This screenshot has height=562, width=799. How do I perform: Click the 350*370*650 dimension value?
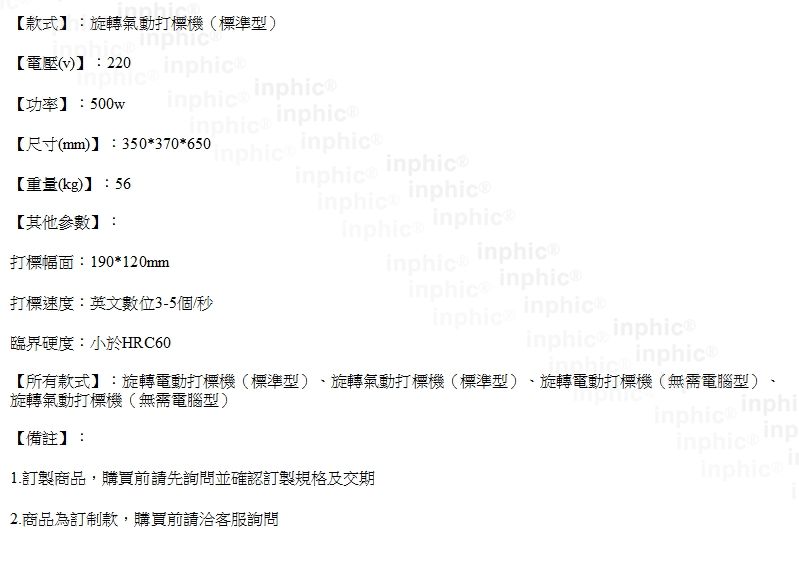(166, 144)
